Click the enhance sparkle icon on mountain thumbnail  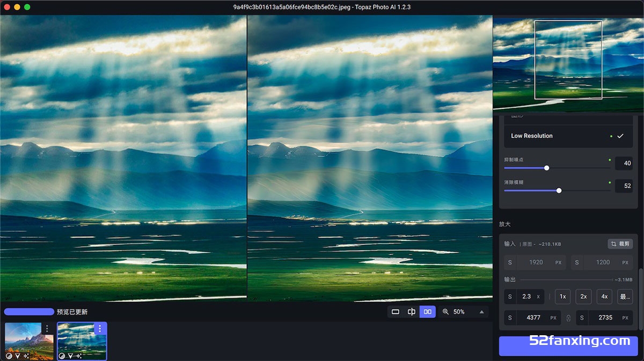coord(26,356)
